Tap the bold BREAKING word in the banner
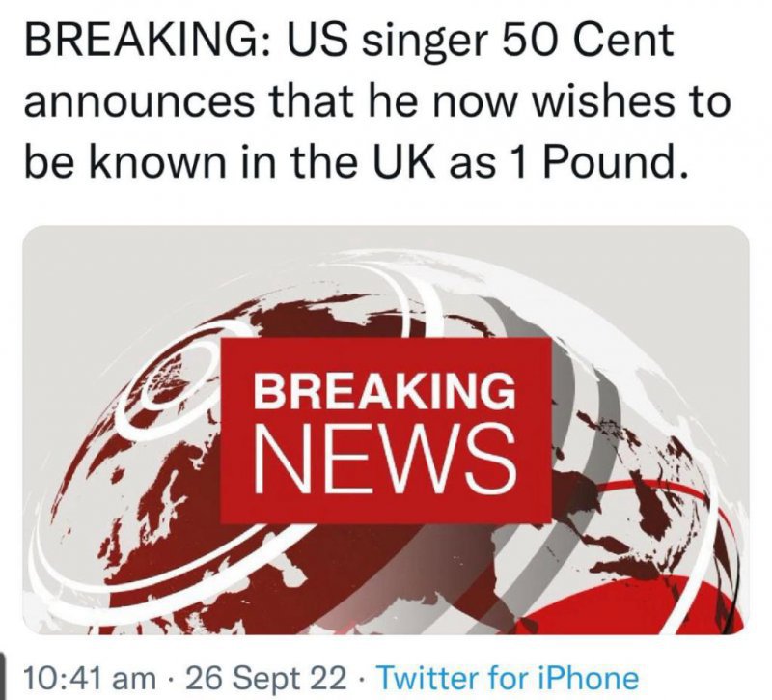This screenshot has height=700, width=772. point(384,391)
